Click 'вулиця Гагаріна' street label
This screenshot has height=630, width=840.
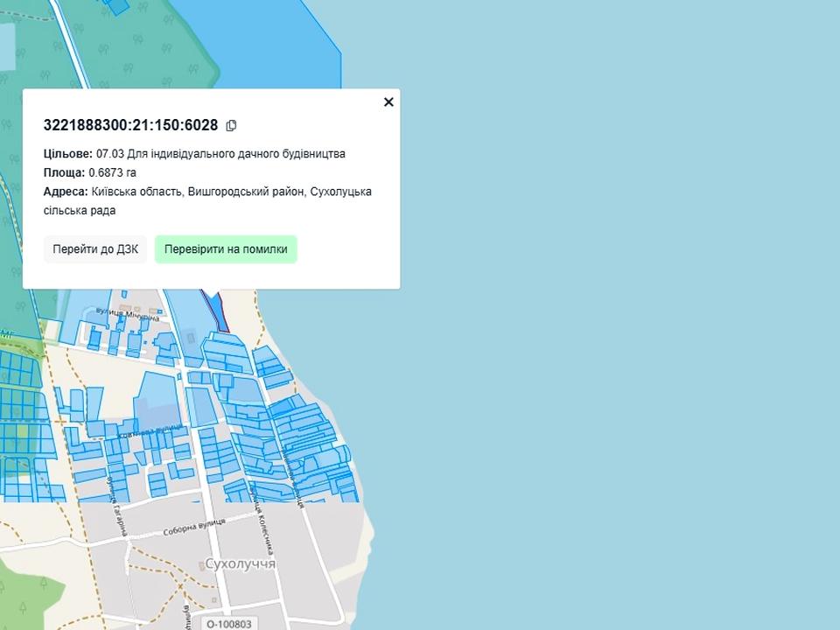[117, 508]
